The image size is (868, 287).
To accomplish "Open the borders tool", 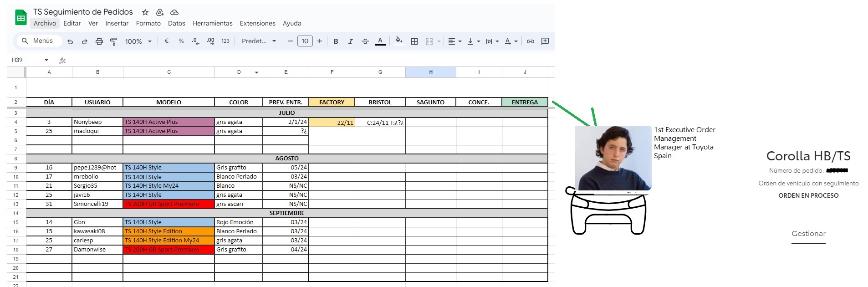I will (x=414, y=41).
